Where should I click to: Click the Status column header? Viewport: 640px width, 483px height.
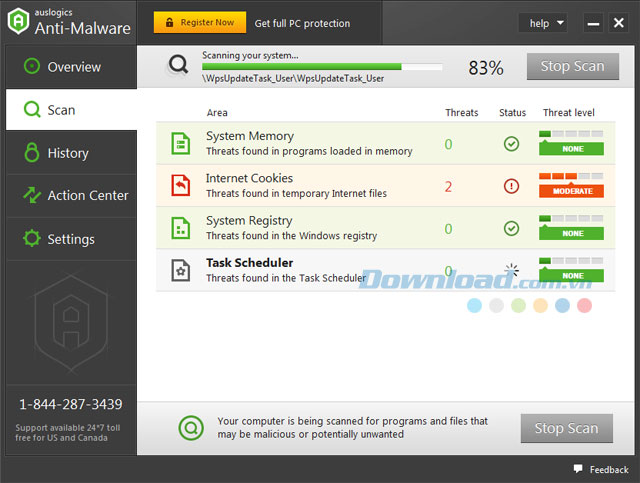(512, 113)
